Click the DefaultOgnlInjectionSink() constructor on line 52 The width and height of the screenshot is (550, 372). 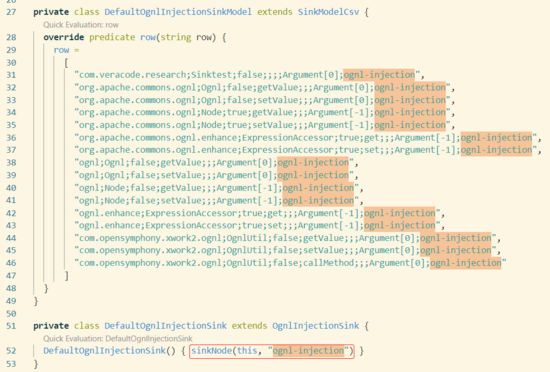pyautogui.click(x=109, y=351)
